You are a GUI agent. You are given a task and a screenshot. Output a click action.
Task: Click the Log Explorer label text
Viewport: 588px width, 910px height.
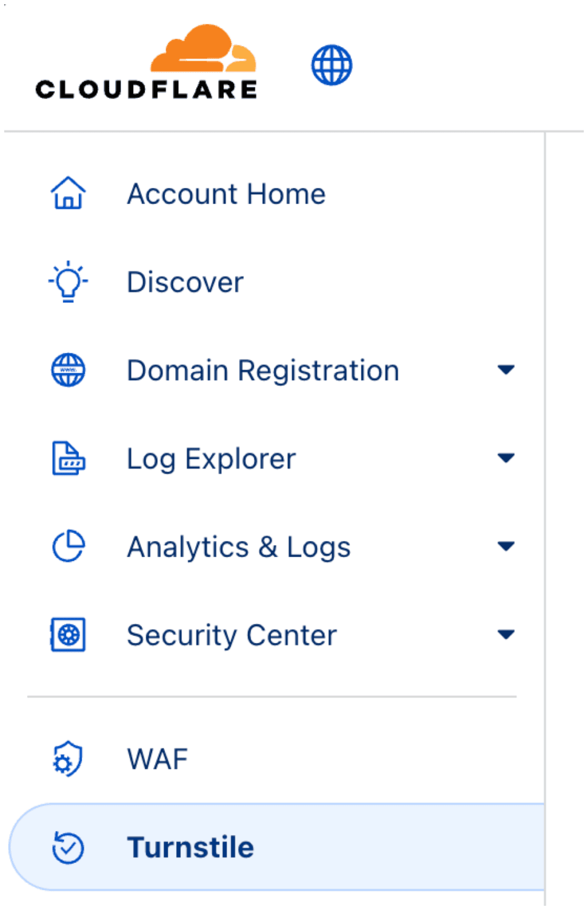[211, 459]
